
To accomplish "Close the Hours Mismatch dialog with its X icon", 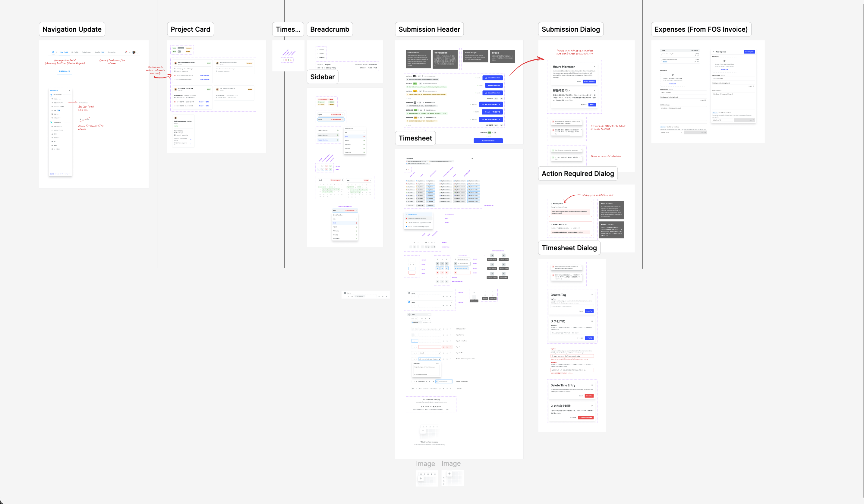I will coord(594,67).
